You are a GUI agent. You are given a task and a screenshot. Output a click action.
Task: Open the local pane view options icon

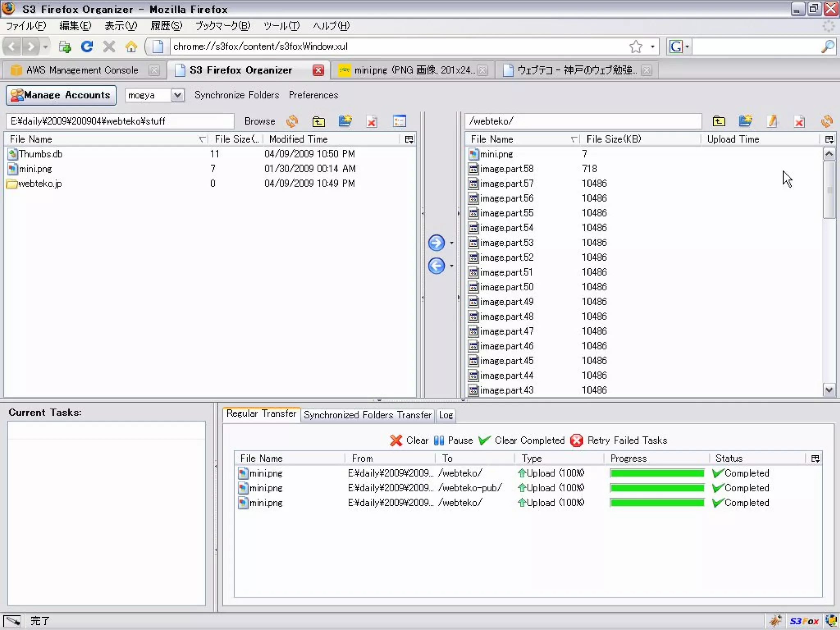point(399,121)
